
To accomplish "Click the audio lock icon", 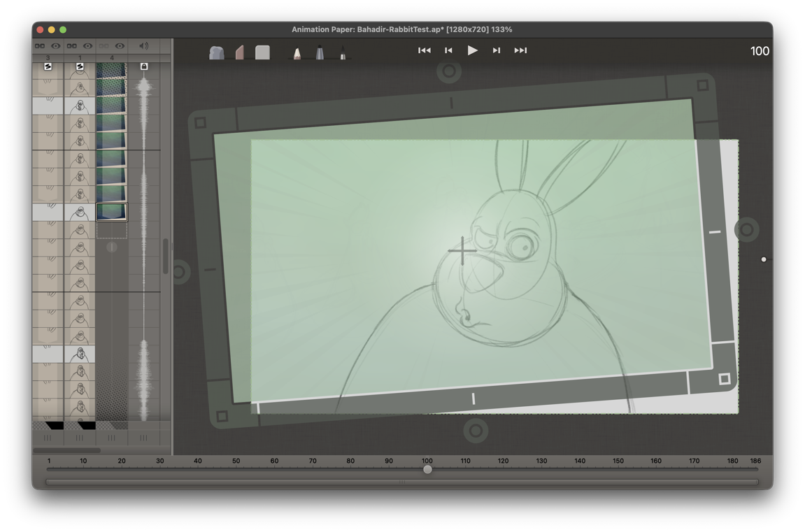I will [x=144, y=66].
